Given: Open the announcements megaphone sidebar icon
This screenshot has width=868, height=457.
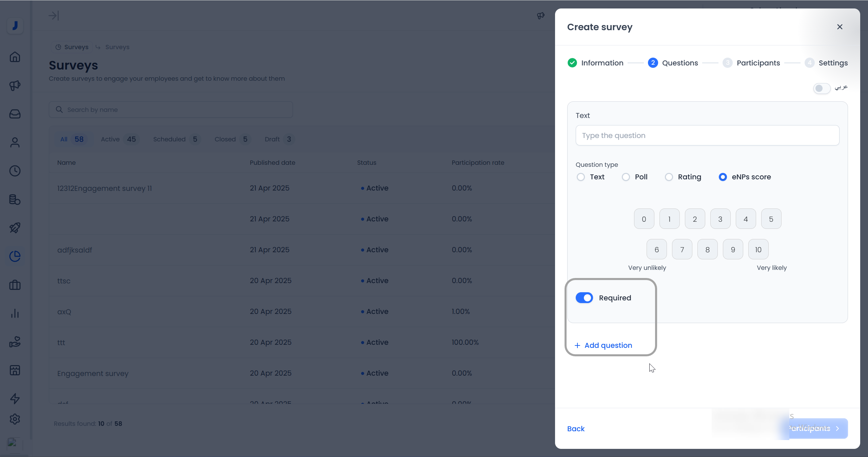Looking at the screenshot, I should 15,85.
